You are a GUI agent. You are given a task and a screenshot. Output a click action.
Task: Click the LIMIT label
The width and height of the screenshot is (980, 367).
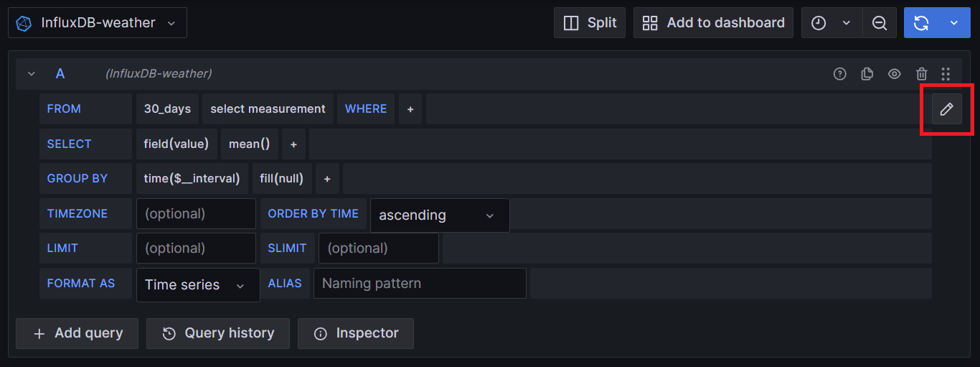coord(62,248)
